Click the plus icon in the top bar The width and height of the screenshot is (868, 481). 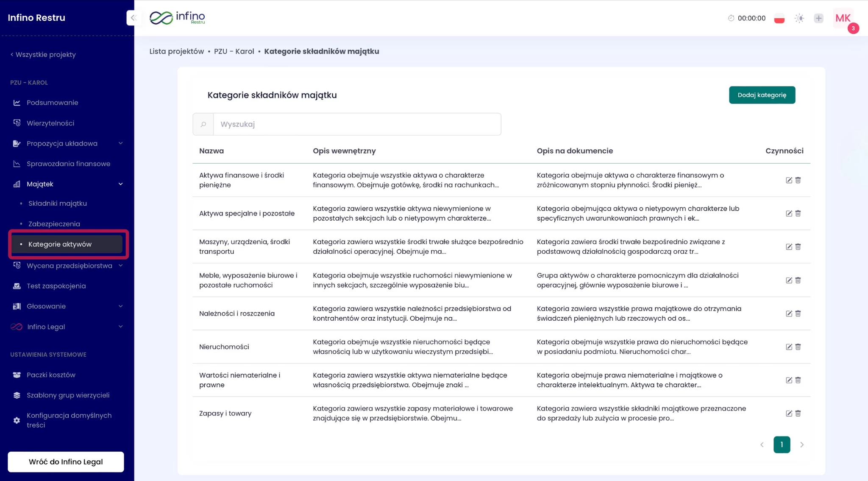[x=818, y=18]
